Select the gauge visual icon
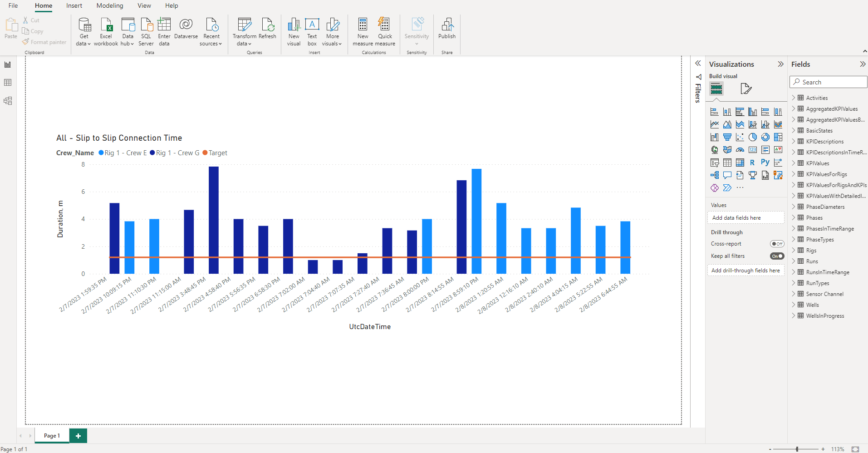 point(740,150)
